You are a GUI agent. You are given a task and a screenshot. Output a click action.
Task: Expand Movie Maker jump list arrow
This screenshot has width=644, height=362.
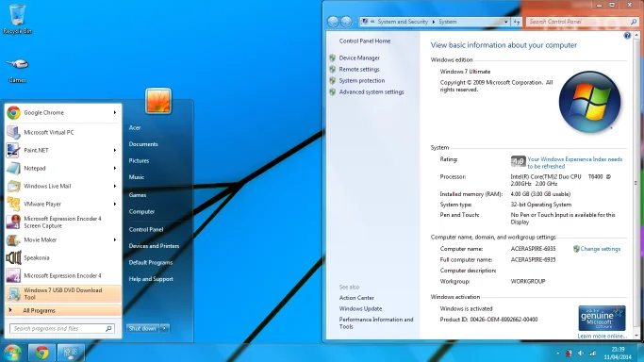click(115, 239)
